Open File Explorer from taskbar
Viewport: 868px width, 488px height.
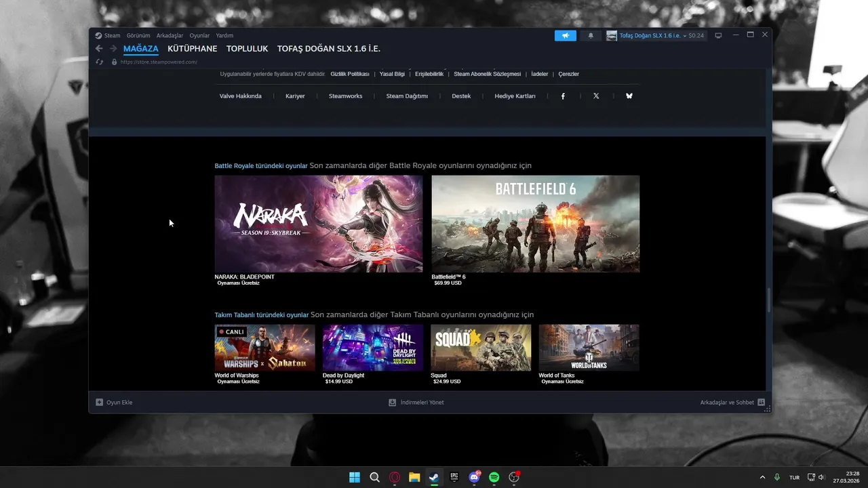pos(414,477)
